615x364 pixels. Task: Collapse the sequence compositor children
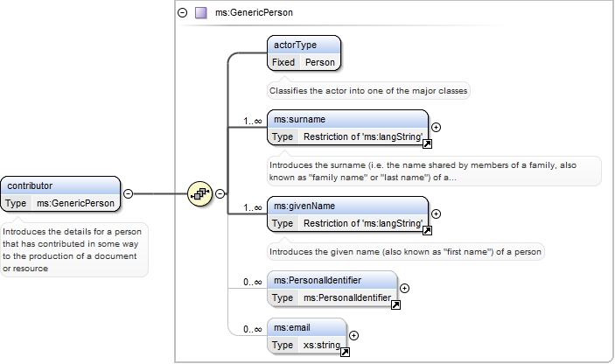tap(220, 193)
